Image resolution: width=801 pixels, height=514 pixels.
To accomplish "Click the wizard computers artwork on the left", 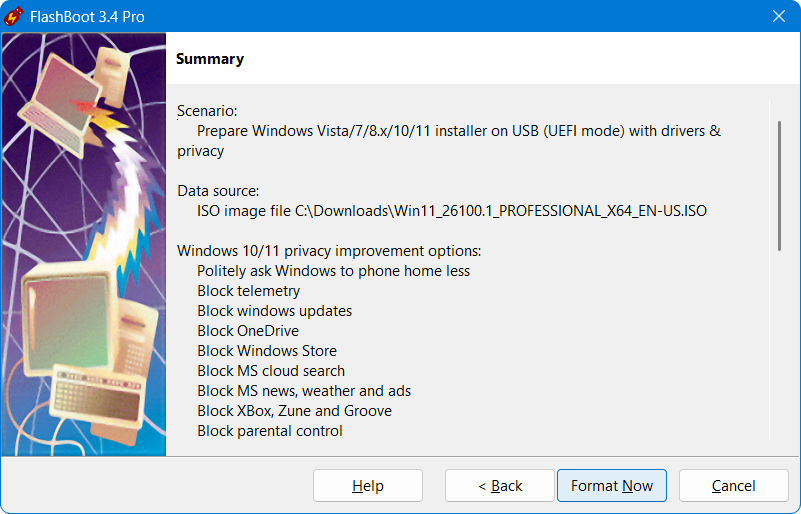I will [x=83, y=244].
